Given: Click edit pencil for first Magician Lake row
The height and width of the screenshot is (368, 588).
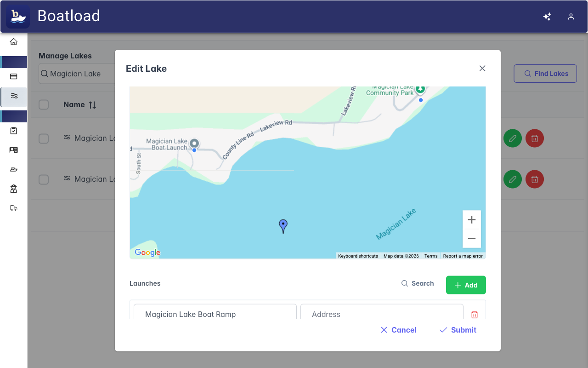Looking at the screenshot, I should 513,138.
